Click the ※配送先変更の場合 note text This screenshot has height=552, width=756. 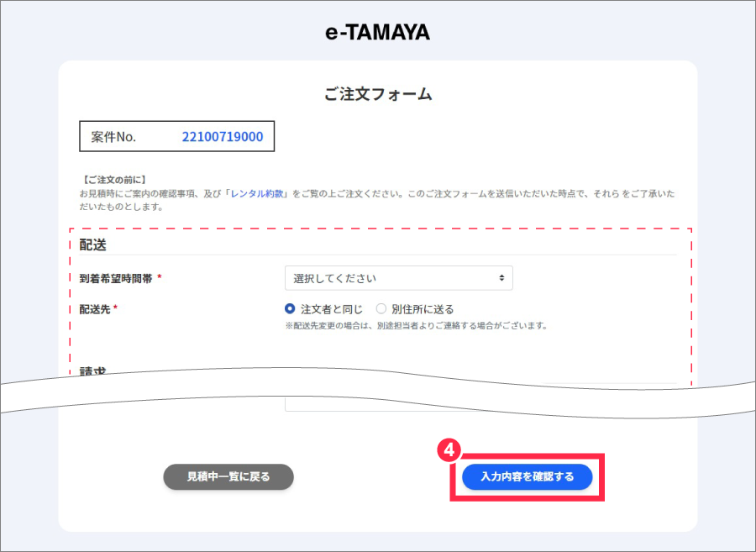416,325
